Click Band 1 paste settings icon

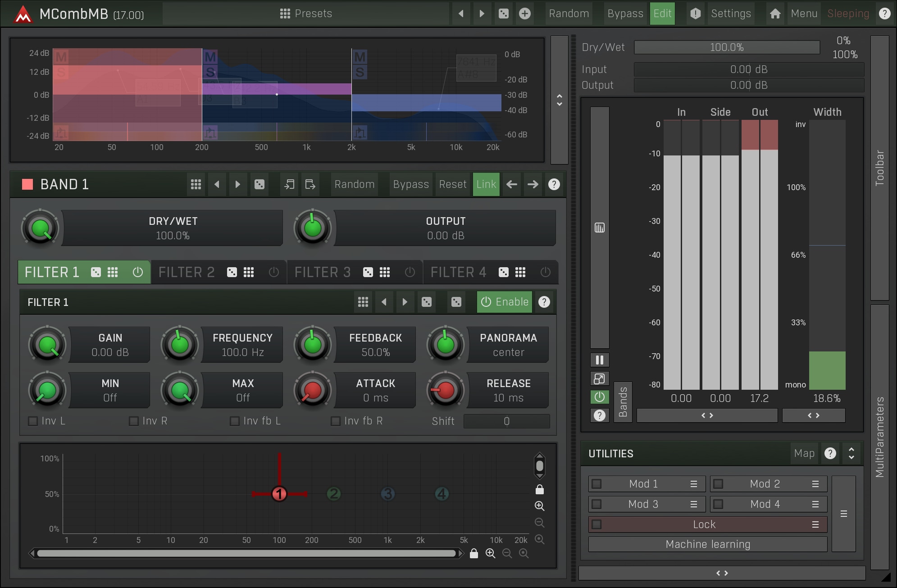(x=310, y=184)
